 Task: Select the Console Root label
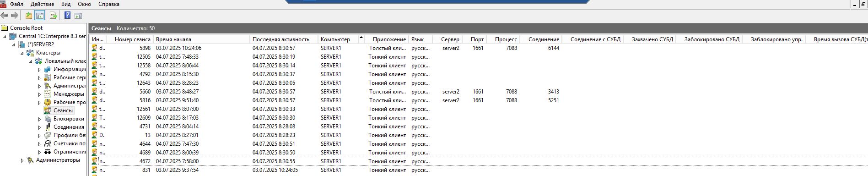(x=27, y=28)
